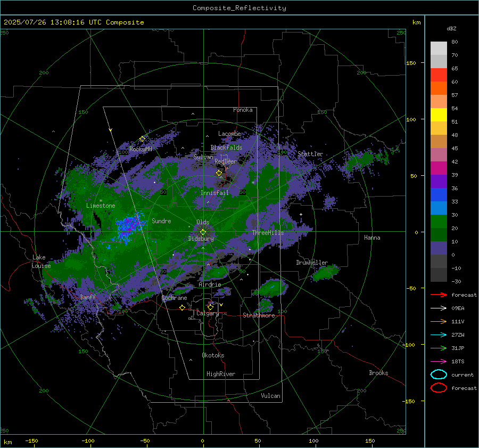Click the asterisk marker above Limestone

[x=101, y=201]
